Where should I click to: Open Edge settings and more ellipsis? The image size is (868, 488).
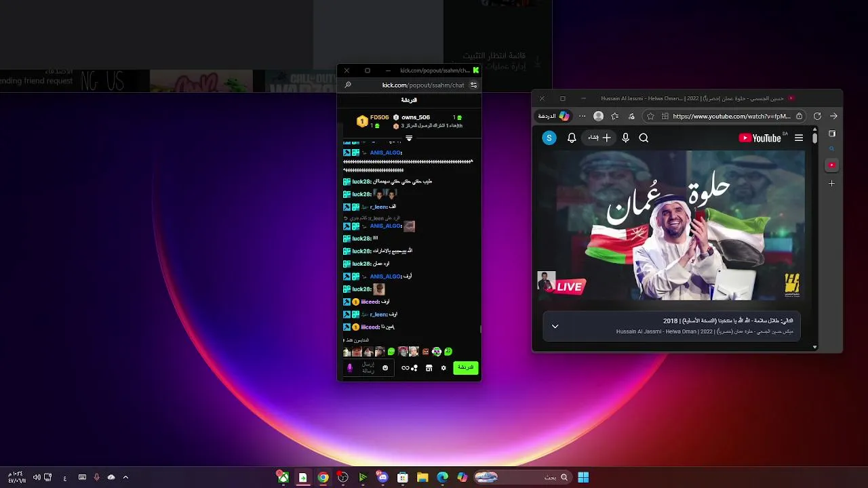click(x=582, y=117)
